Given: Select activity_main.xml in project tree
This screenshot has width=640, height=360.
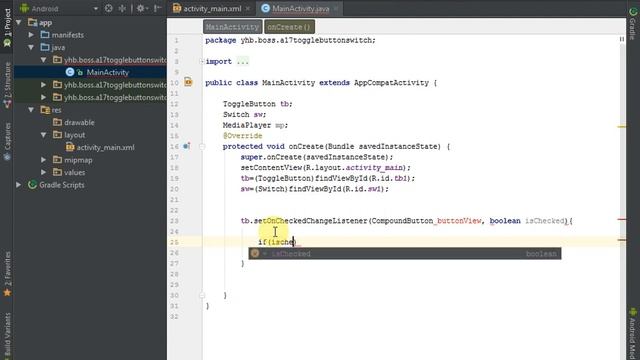Looking at the screenshot, I should pos(105,147).
